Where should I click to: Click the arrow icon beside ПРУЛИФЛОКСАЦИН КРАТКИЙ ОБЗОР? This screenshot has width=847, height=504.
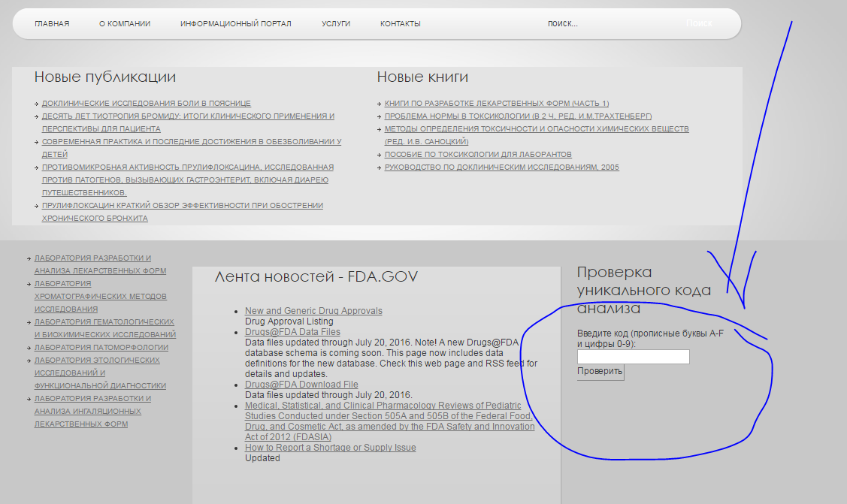point(35,205)
